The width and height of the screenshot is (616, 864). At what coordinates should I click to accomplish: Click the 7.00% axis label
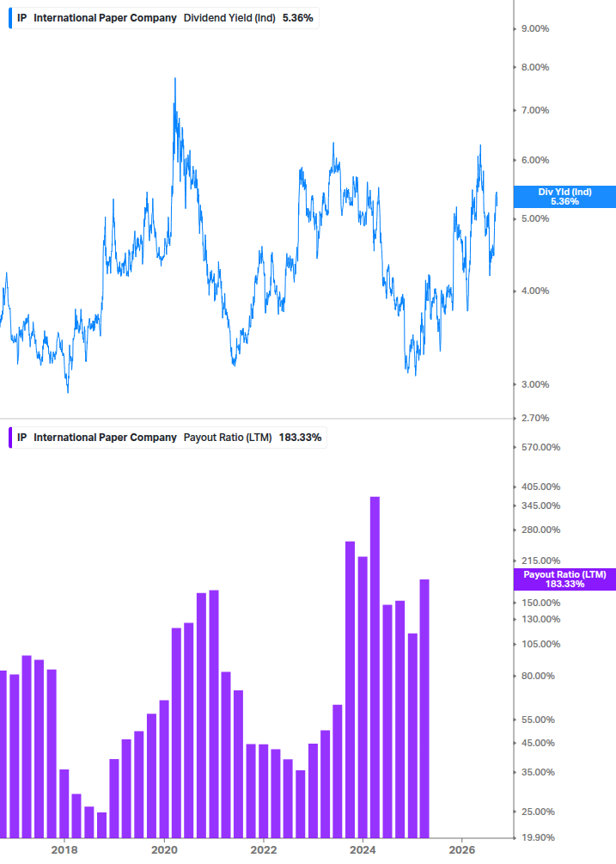click(x=535, y=110)
